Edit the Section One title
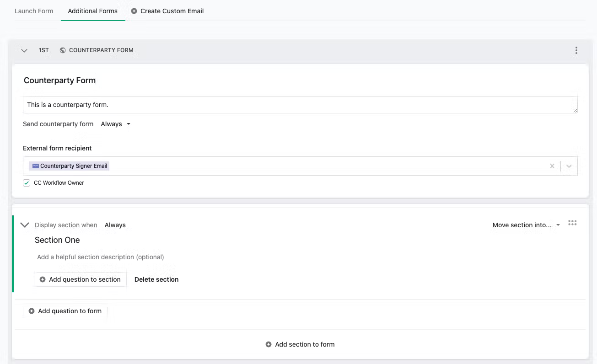Image resolution: width=597 pixels, height=364 pixels. [57, 240]
